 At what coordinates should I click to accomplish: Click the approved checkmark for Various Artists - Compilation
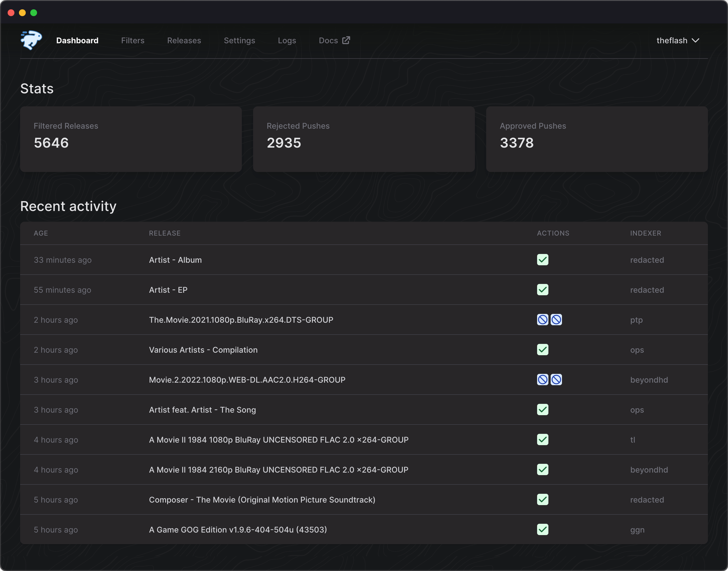pos(542,350)
